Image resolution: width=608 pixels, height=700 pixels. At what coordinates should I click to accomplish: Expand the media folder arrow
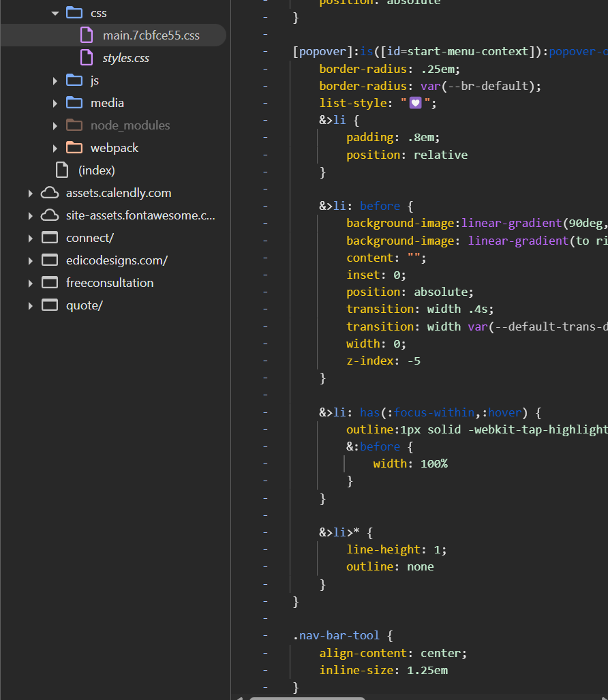pos(55,103)
